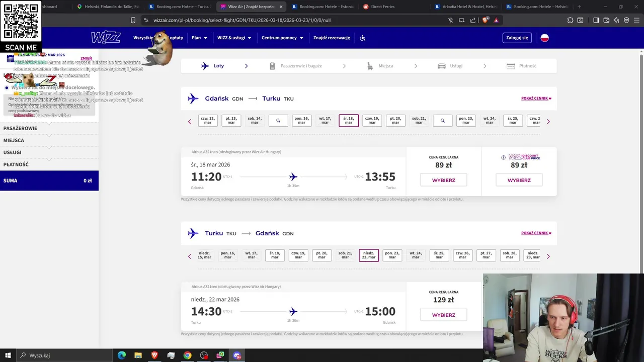Click the info icon beside Wizz Discount Club price

click(x=503, y=157)
